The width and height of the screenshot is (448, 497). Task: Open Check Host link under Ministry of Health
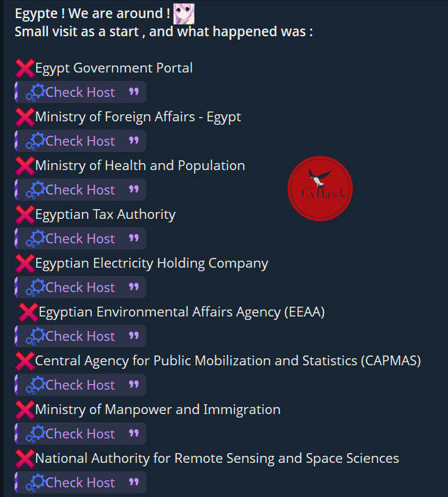pos(80,190)
